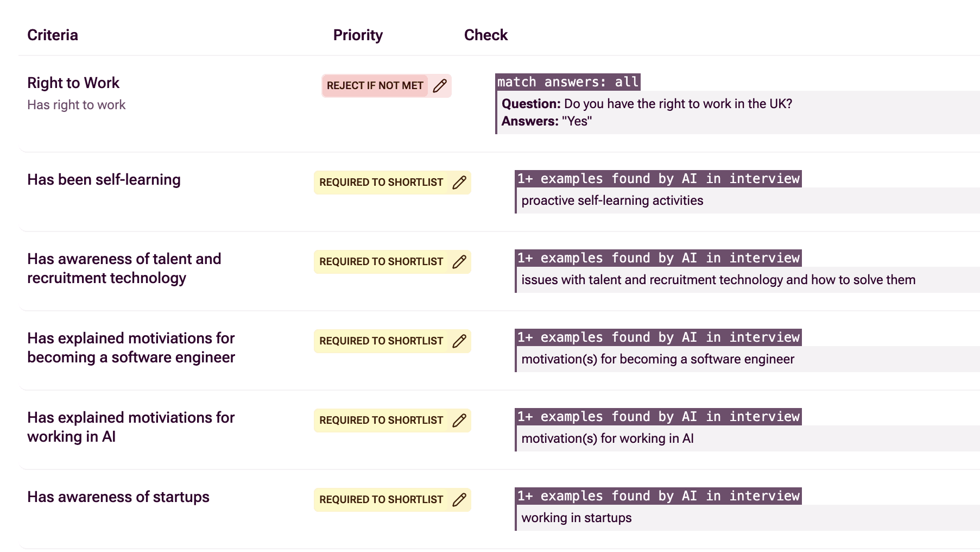Select the Criteria column header

coord(53,35)
